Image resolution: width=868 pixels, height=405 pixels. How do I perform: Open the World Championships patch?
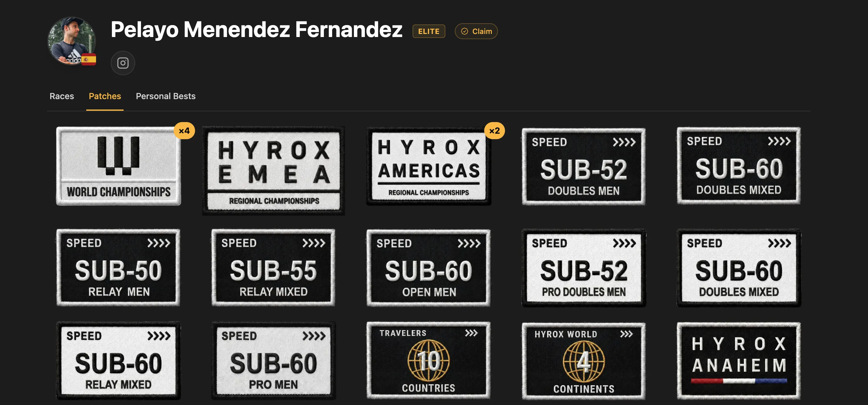118,166
